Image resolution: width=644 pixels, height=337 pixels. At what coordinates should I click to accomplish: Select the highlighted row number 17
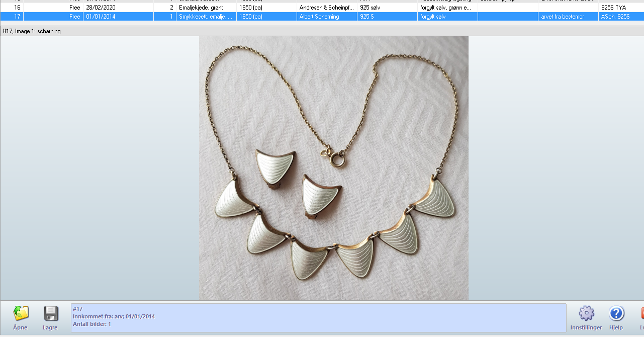coord(17,17)
